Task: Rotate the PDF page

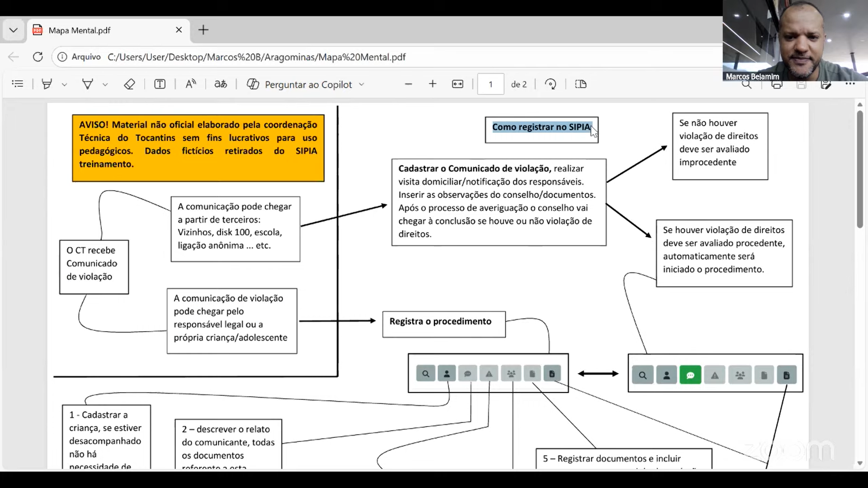Action: coord(550,84)
